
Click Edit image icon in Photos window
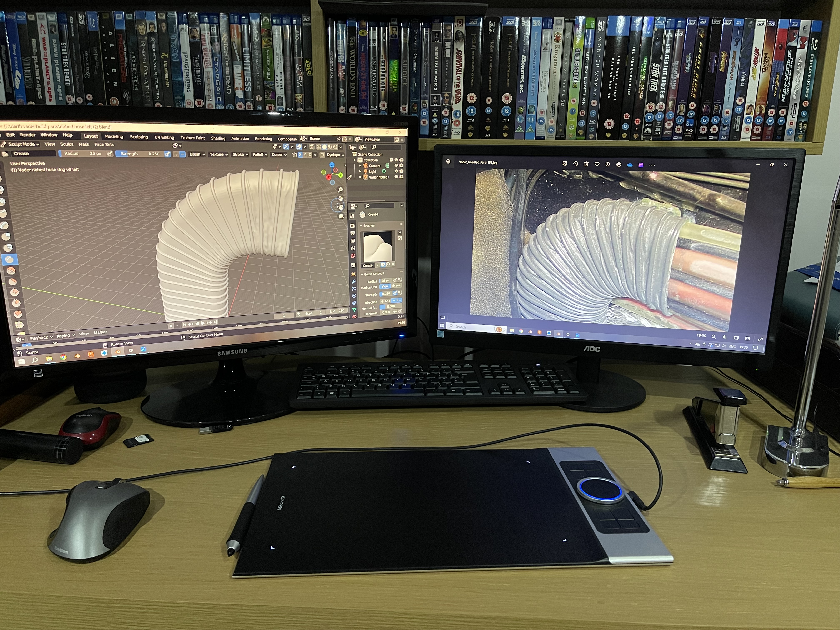(565, 164)
